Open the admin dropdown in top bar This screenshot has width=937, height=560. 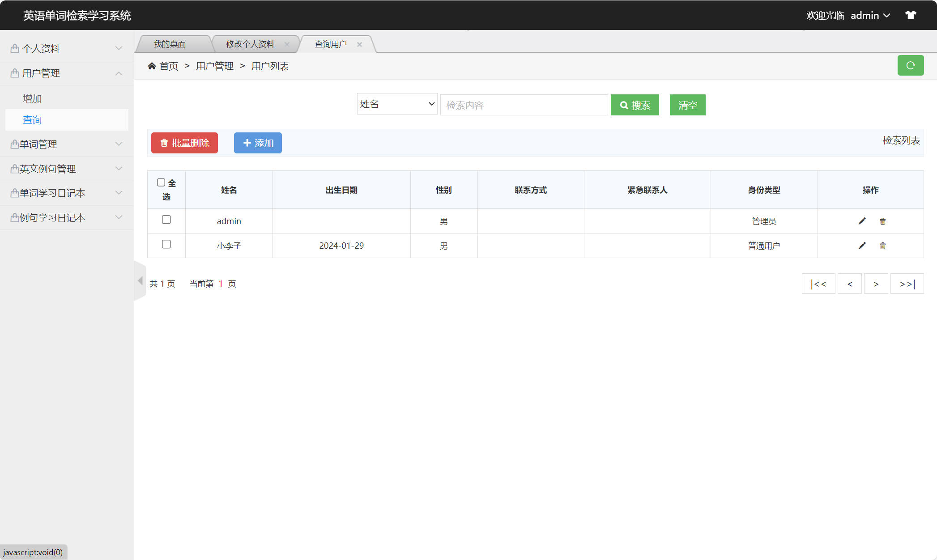point(870,15)
